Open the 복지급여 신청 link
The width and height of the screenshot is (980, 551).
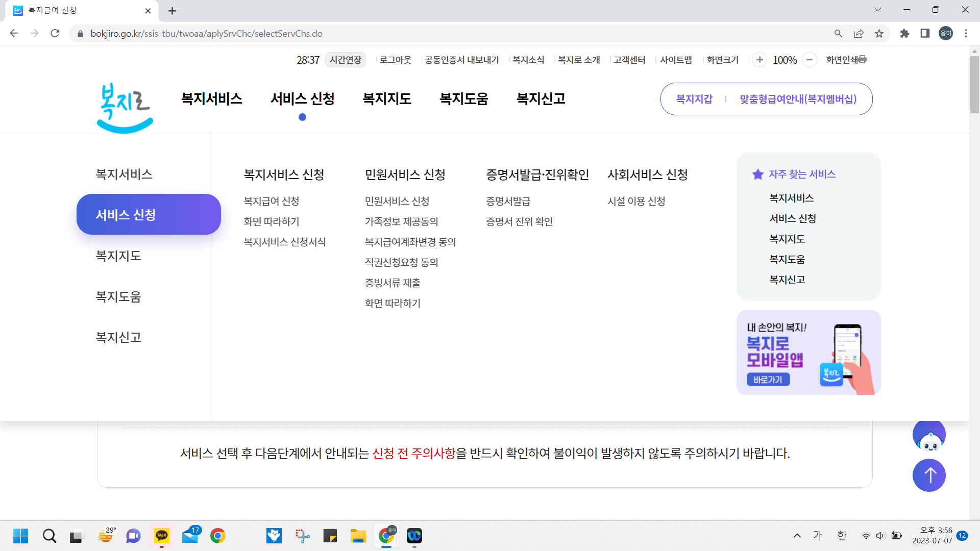272,201
